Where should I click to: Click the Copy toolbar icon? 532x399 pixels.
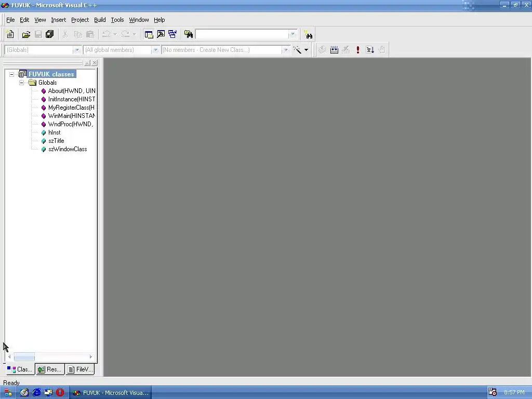[x=78, y=34]
